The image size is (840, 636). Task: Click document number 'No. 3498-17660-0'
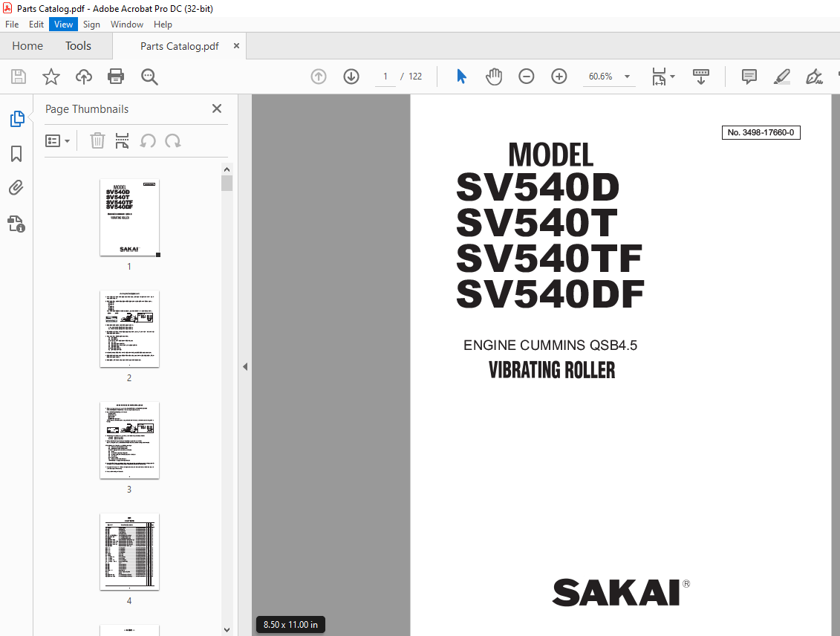coord(761,132)
